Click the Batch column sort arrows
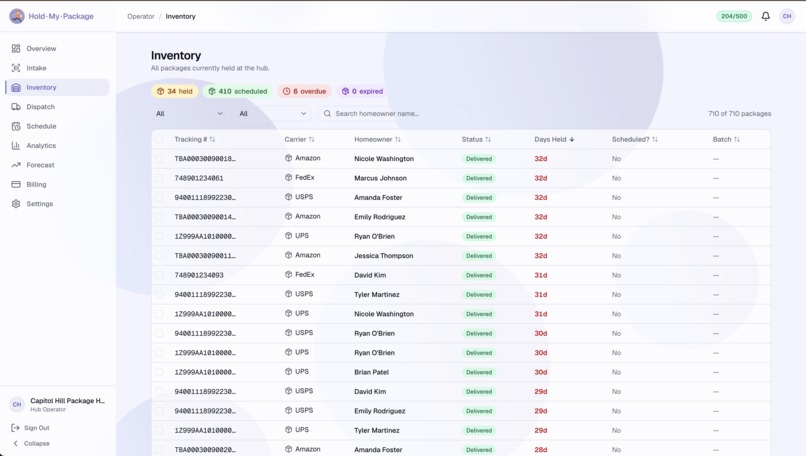The image size is (806, 456). click(x=737, y=139)
